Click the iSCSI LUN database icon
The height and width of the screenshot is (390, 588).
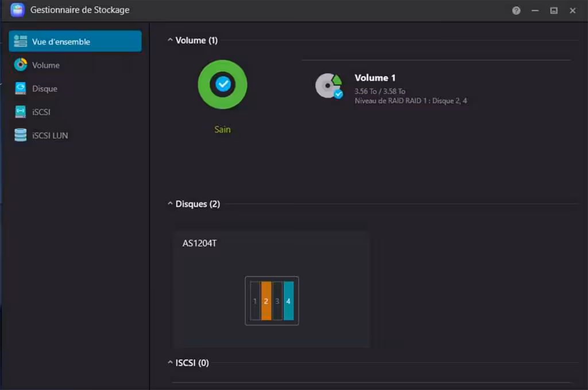[x=20, y=135]
